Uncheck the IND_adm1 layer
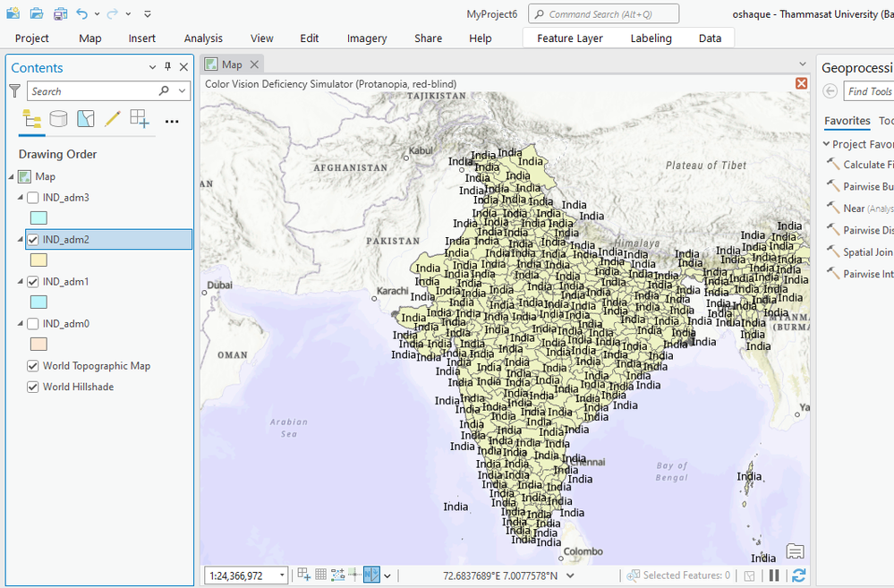This screenshot has width=894, height=588. point(33,282)
